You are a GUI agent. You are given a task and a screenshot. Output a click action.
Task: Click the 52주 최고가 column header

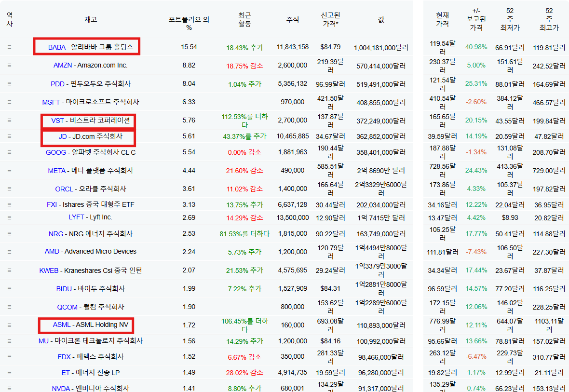coord(549,19)
